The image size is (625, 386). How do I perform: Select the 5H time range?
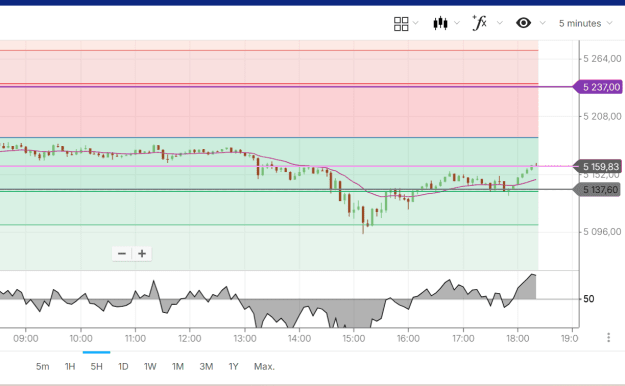[x=96, y=366]
